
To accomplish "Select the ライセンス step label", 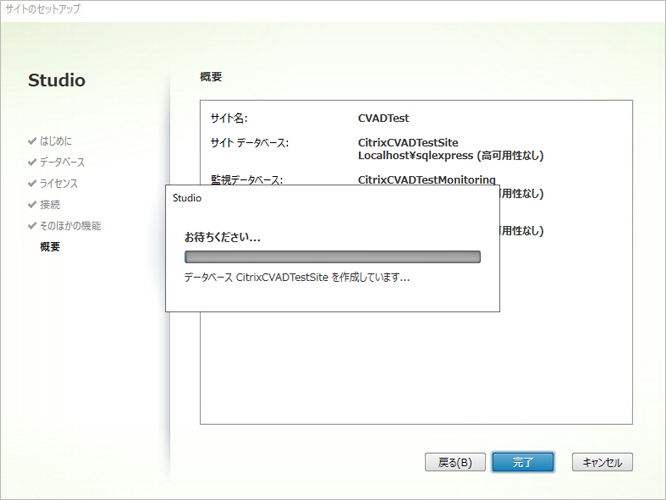I will 58,183.
